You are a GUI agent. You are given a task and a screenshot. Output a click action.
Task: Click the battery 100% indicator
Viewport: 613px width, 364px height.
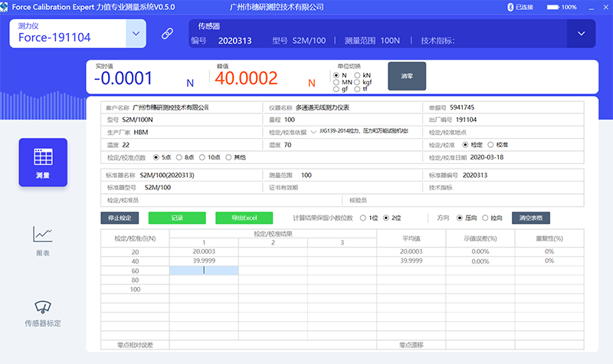click(562, 7)
